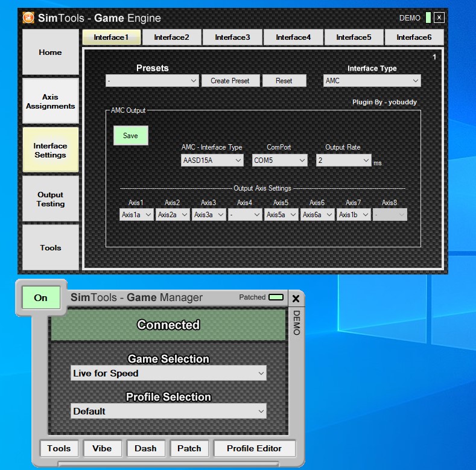Click the Create Preset button
The width and height of the screenshot is (476, 470).
point(230,81)
